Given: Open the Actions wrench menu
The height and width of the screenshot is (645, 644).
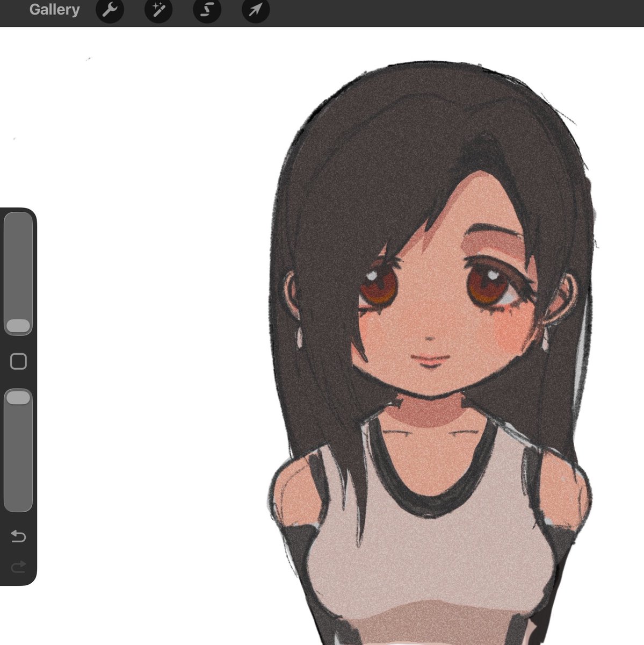Looking at the screenshot, I should tap(110, 10).
